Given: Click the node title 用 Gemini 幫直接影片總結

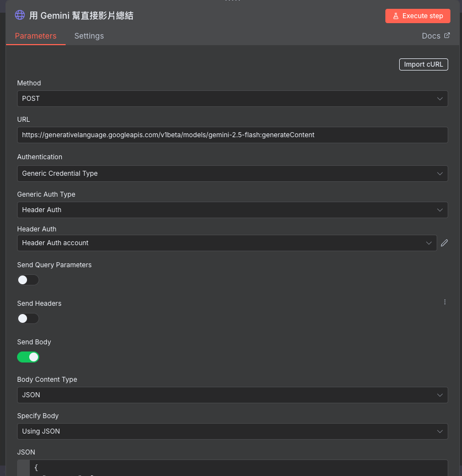Looking at the screenshot, I should 81,15.
